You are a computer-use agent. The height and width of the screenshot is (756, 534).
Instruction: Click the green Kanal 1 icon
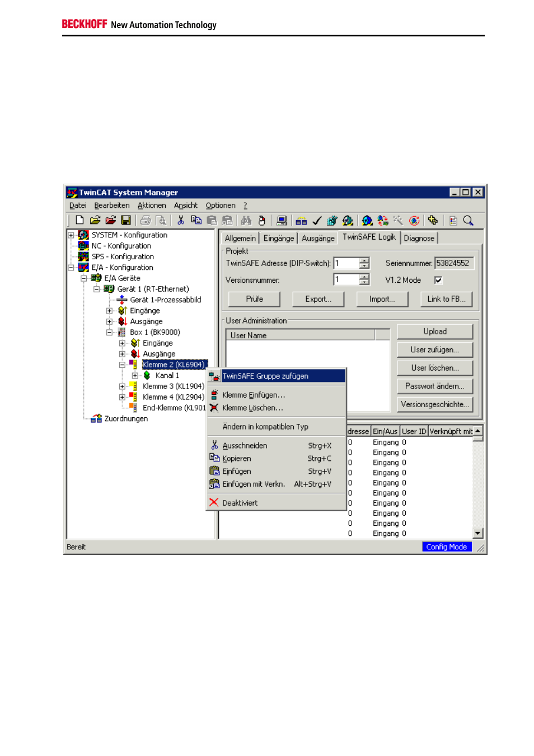coord(147,375)
